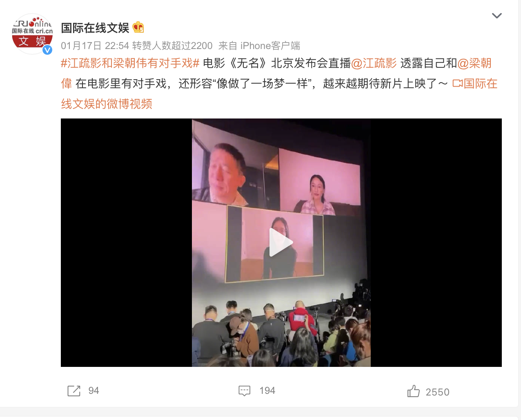
Task: Open the 国际在线文娱 profile name
Action: tap(95, 28)
